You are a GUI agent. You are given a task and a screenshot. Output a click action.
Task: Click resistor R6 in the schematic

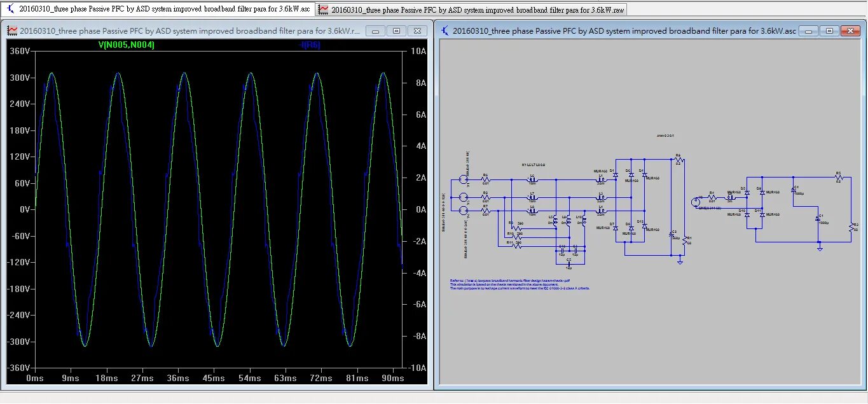486,180
